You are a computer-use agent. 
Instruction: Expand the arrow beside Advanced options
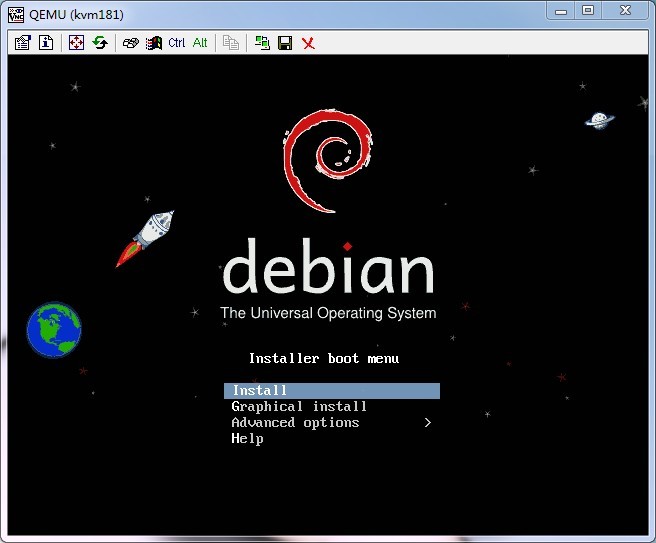(x=427, y=423)
